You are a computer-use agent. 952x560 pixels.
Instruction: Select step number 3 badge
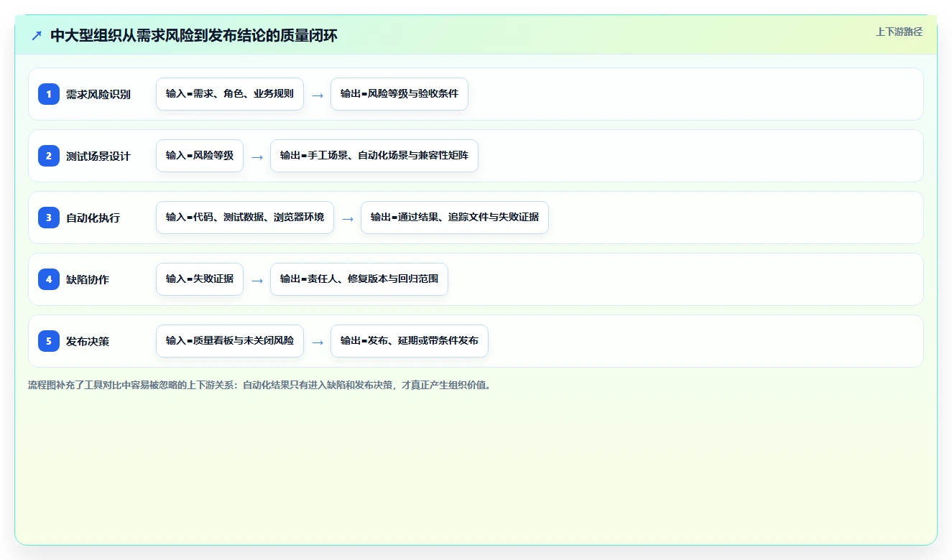coord(49,217)
